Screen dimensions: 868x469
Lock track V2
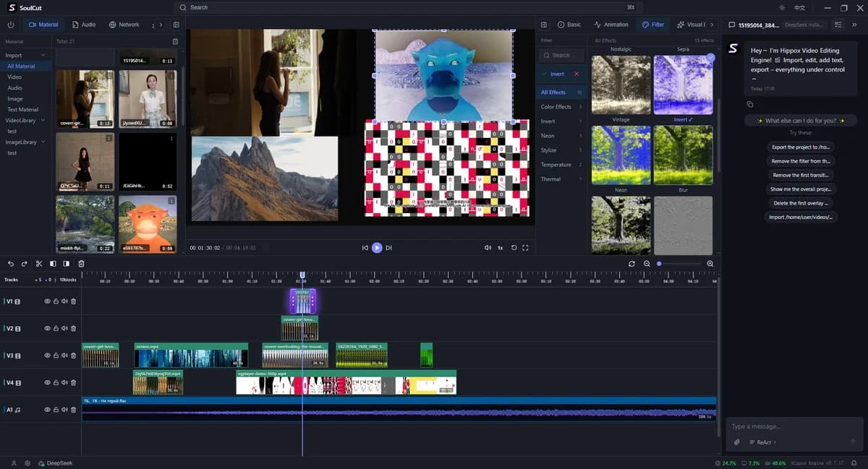point(56,328)
